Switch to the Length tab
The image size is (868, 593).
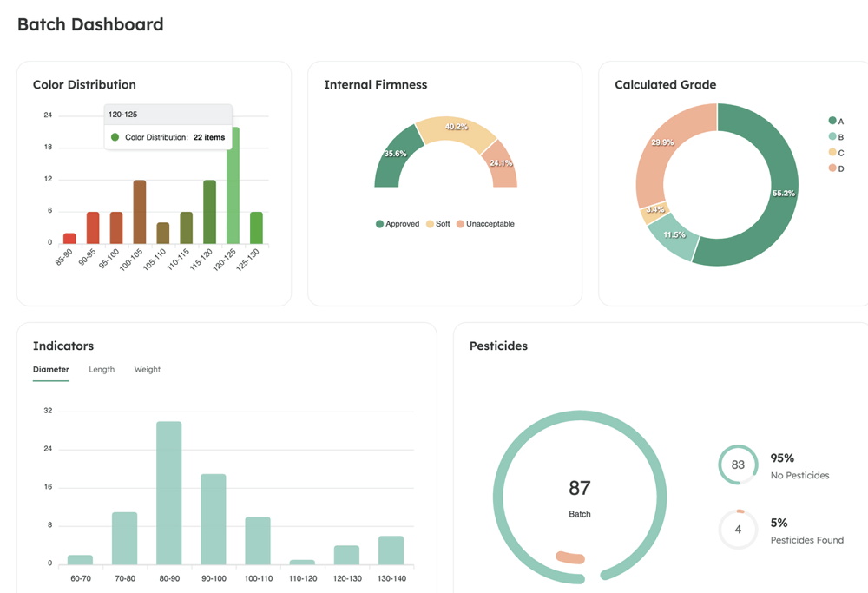click(x=102, y=369)
